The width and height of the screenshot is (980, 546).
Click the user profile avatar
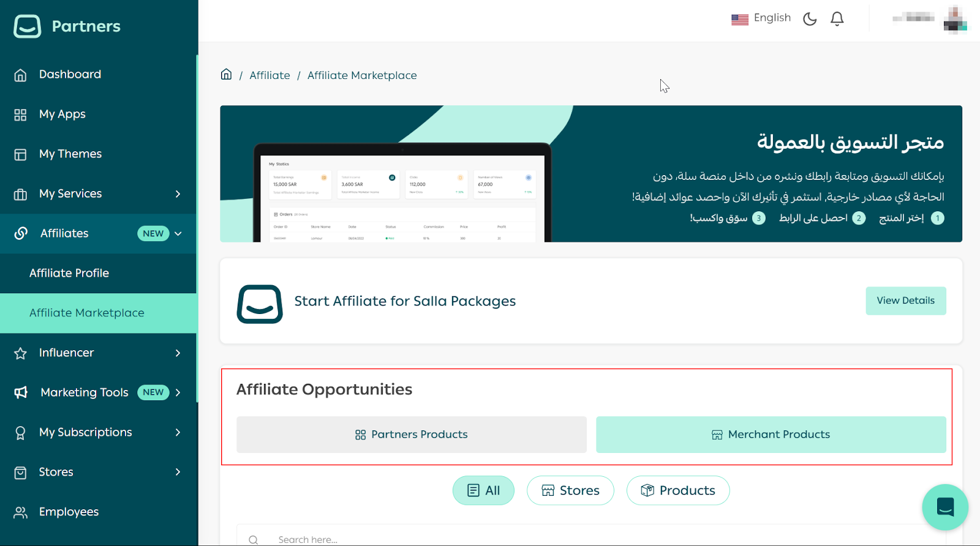coord(954,19)
